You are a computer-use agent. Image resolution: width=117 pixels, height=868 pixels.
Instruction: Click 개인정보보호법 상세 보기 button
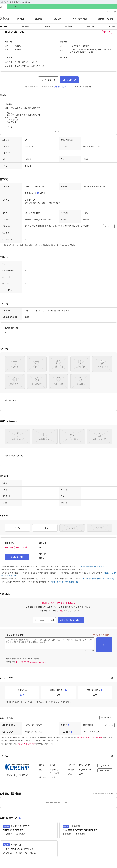tap(44, 620)
